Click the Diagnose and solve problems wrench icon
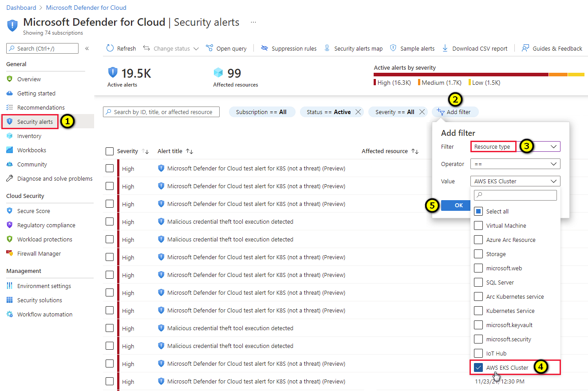Viewport: 588px width, 391px height. pos(10,178)
